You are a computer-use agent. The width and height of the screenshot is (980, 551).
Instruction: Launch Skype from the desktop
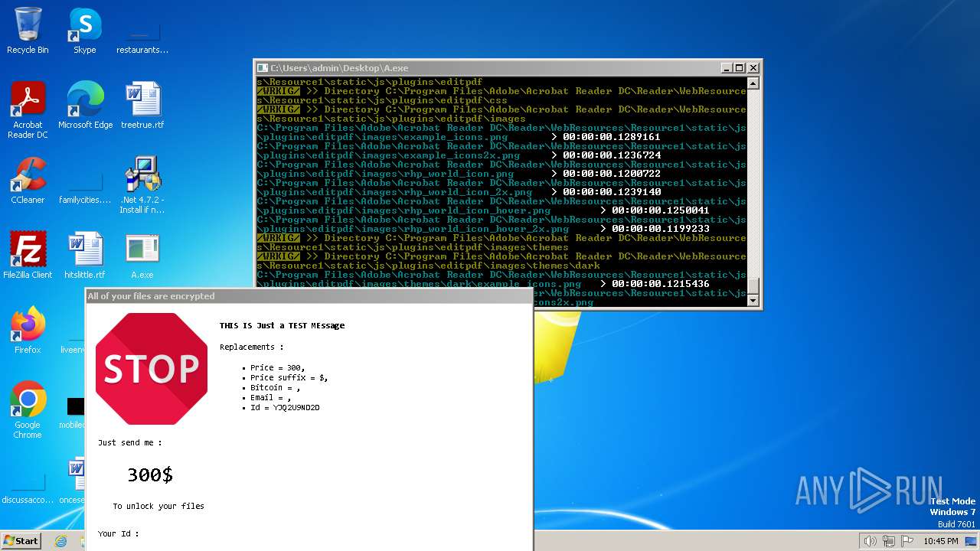(84, 31)
